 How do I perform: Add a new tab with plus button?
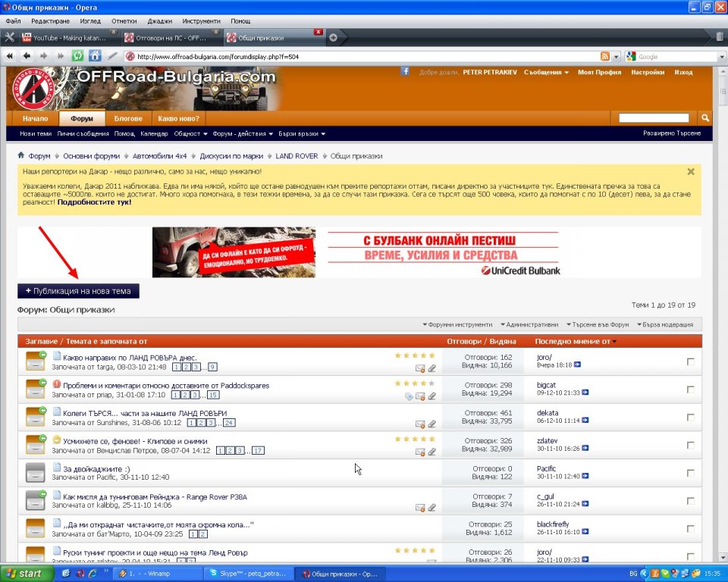coord(333,38)
